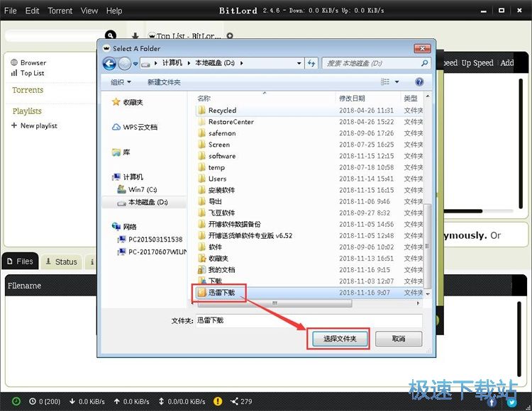The width and height of the screenshot is (532, 411).
Task: Click the DHT nodes share icon 279
Action: click(241, 402)
